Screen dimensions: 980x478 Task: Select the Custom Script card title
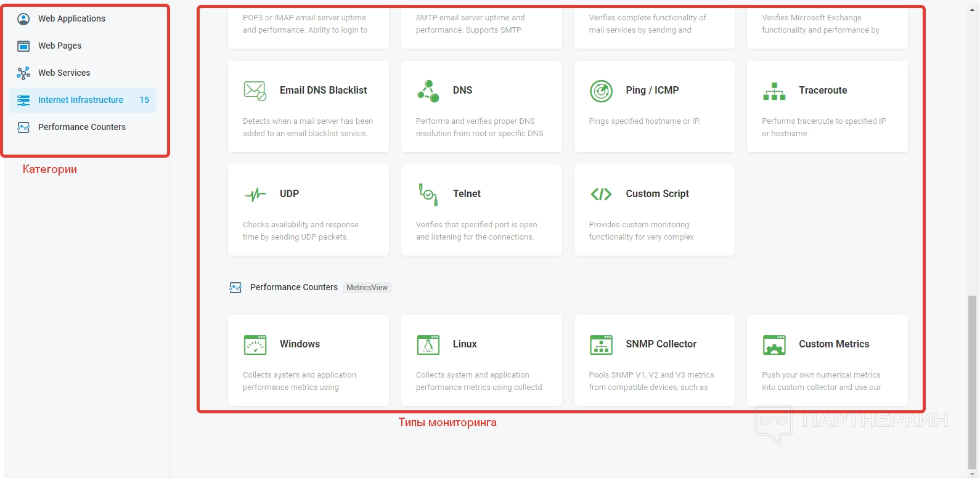657,193
